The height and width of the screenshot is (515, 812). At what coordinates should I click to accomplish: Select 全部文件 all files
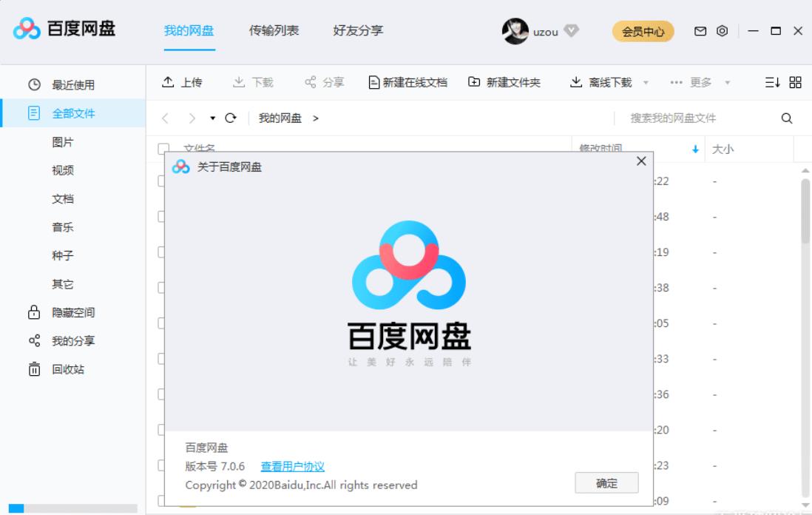(73, 113)
